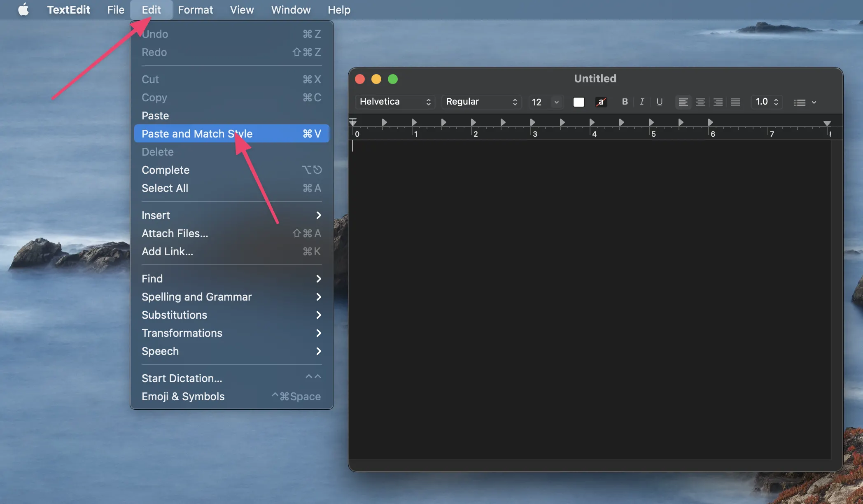Close the Untitled window
Image resolution: width=863 pixels, height=504 pixels.
360,79
